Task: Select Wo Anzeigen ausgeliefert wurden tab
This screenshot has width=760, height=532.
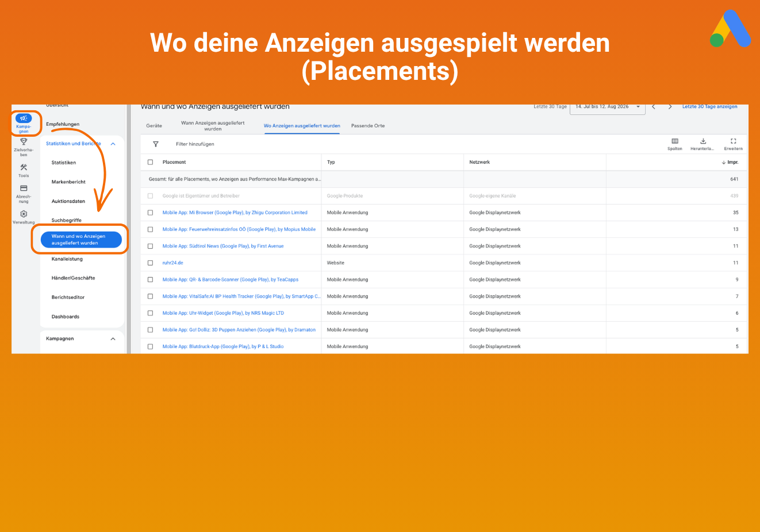Action: [302, 126]
